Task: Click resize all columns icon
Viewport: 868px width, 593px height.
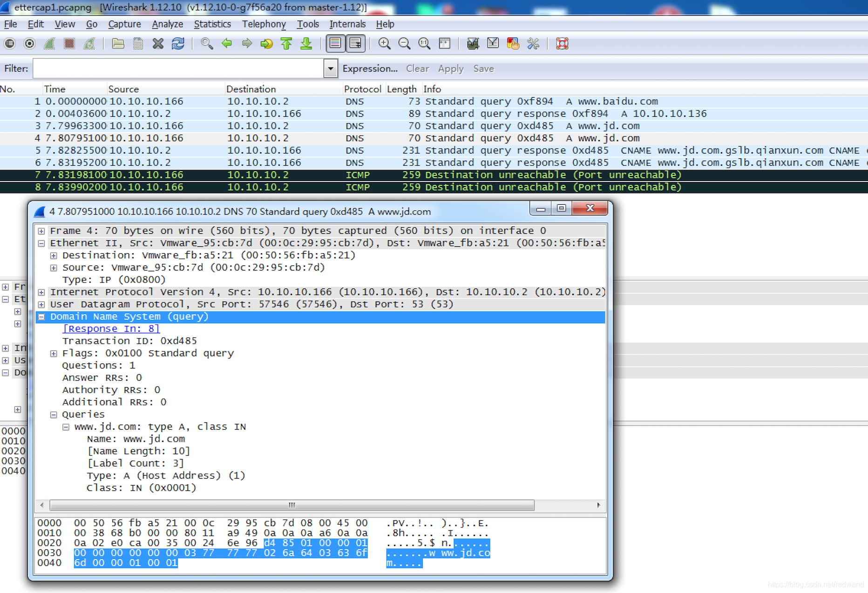Action: tap(444, 44)
